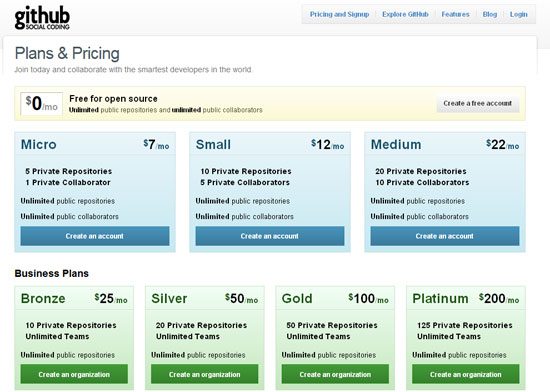Click Unlimited public repositories in Medium plan
Image resolution: width=550 pixels, height=392 pixels.
pyautogui.click(x=418, y=201)
